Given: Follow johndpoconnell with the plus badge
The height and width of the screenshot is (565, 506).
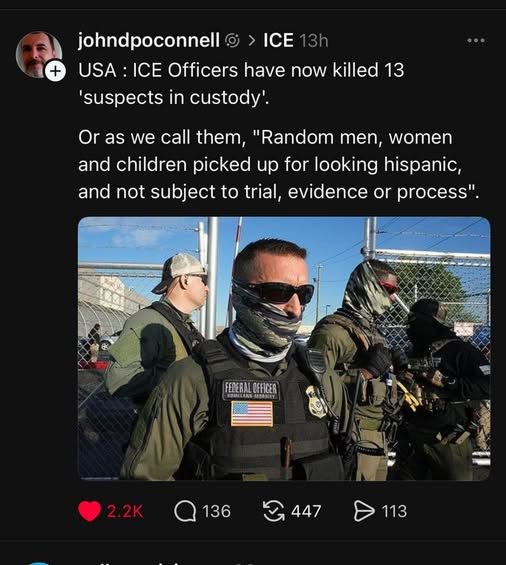Looking at the screenshot, I should (55, 71).
